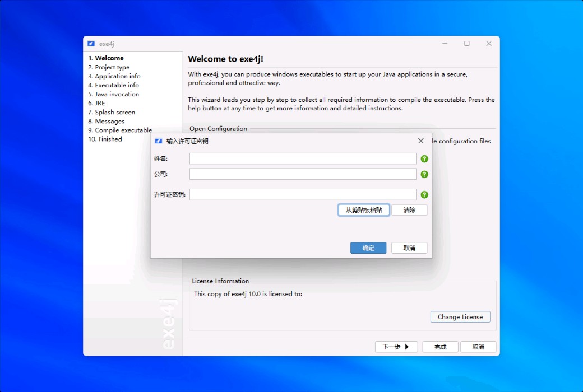Image resolution: width=583 pixels, height=392 pixels.
Task: Focus the 公司 company input field
Action: (303, 174)
